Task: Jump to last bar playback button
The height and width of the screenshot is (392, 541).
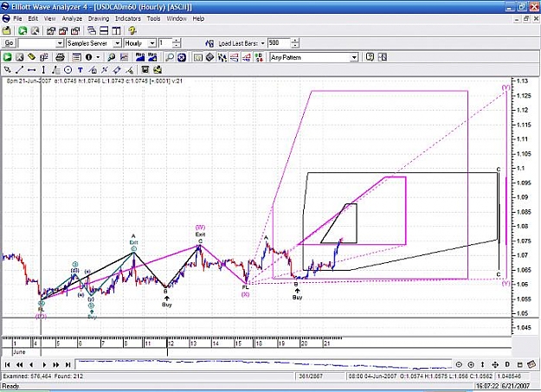Action: (68, 364)
